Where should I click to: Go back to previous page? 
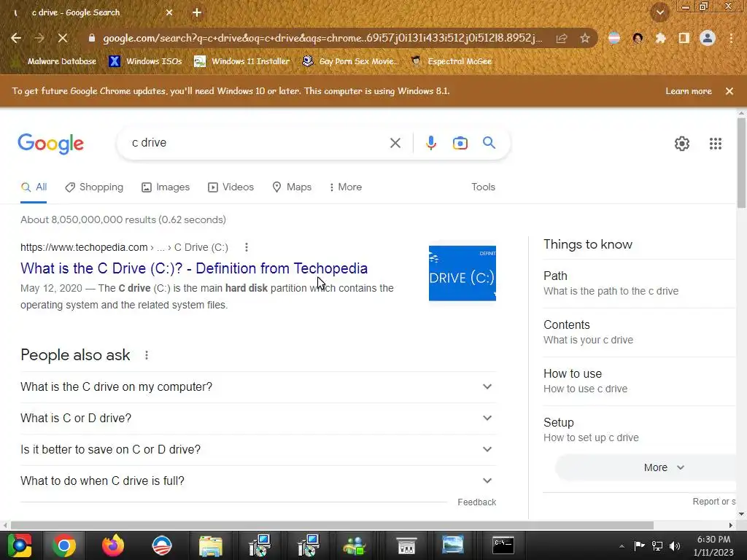coord(16,38)
